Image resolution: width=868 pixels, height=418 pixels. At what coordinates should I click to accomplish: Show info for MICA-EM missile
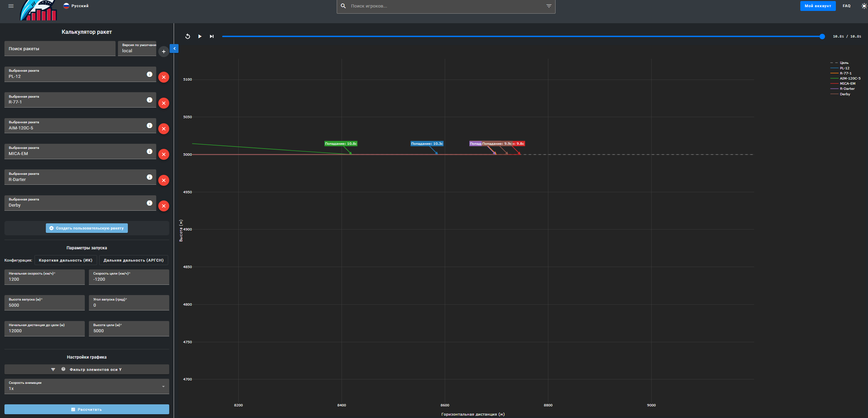tap(149, 152)
